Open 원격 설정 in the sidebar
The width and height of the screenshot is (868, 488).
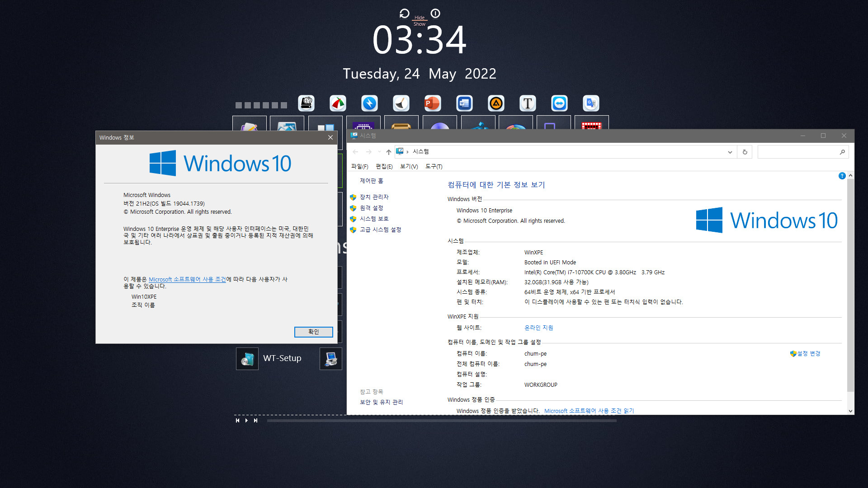point(372,208)
